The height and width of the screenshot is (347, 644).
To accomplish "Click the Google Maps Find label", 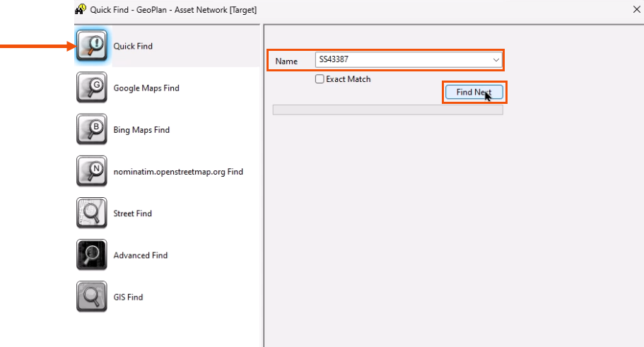I will (x=146, y=88).
